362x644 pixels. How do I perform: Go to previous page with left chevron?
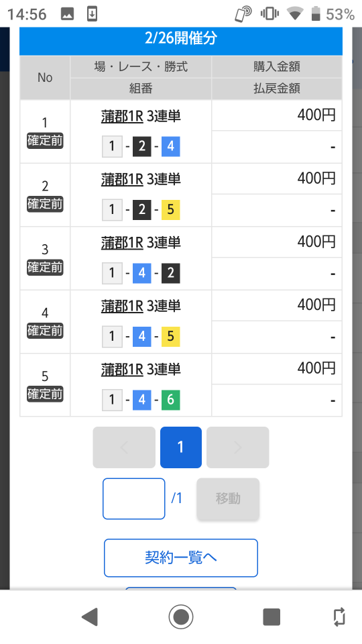(x=124, y=447)
